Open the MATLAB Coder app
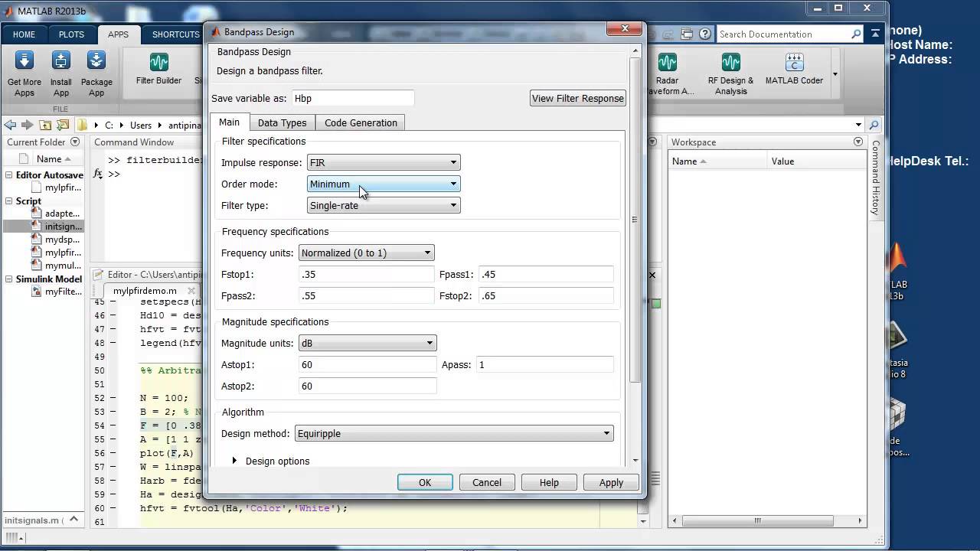Screen dimensions: 980x551 794,69
